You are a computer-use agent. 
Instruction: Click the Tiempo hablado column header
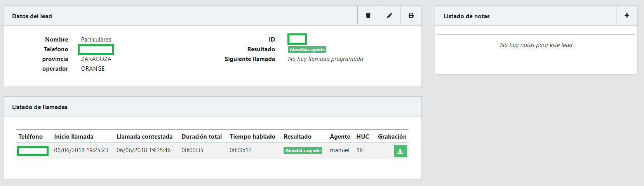(252, 137)
